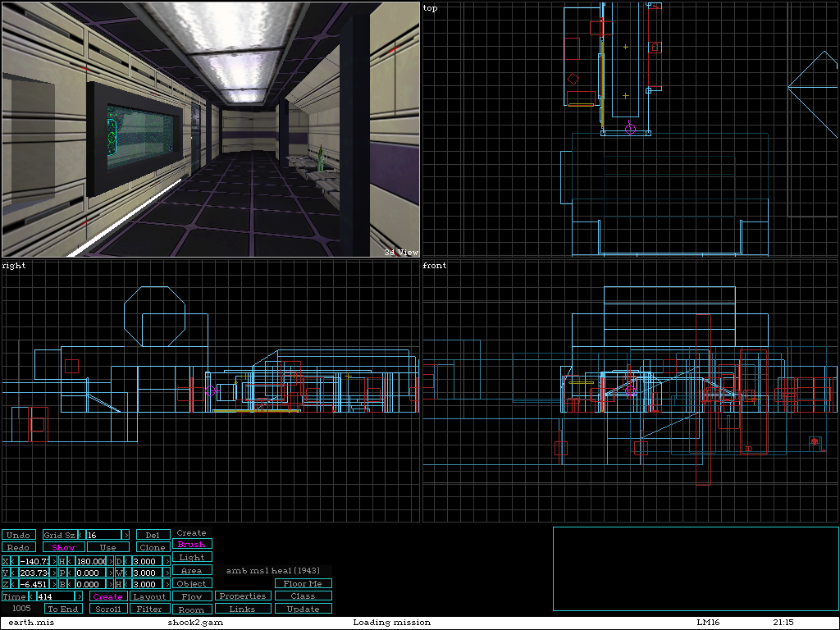Increment the Time value arrow

tap(80, 596)
